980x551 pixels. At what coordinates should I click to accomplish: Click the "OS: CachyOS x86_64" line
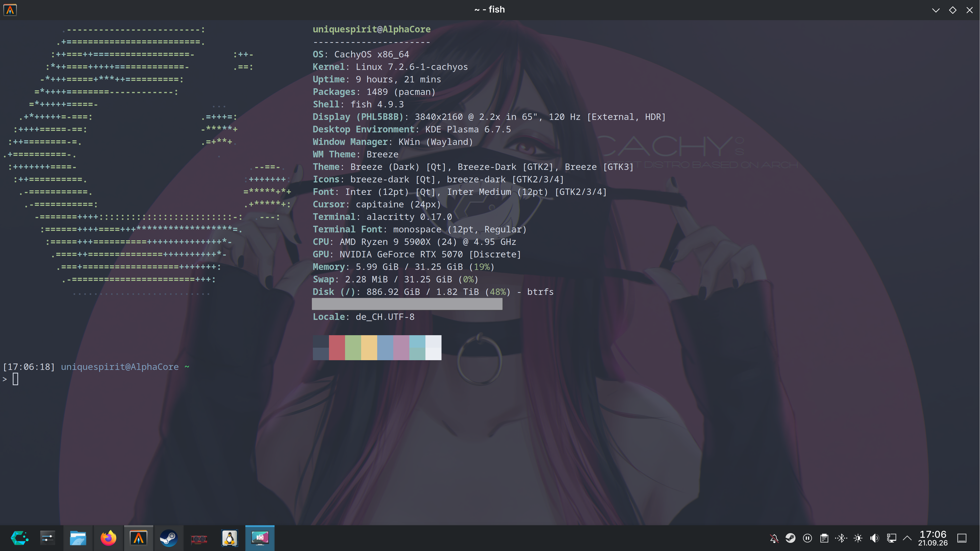361,54
